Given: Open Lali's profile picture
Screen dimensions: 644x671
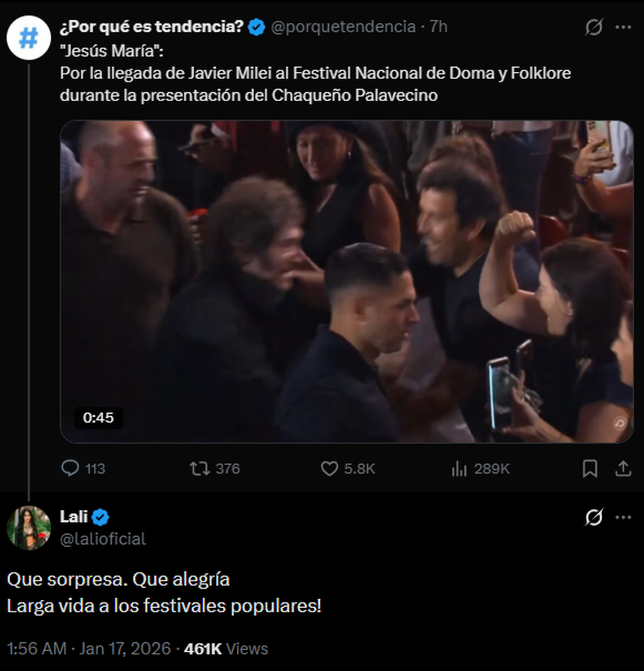Looking at the screenshot, I should pyautogui.click(x=28, y=527).
